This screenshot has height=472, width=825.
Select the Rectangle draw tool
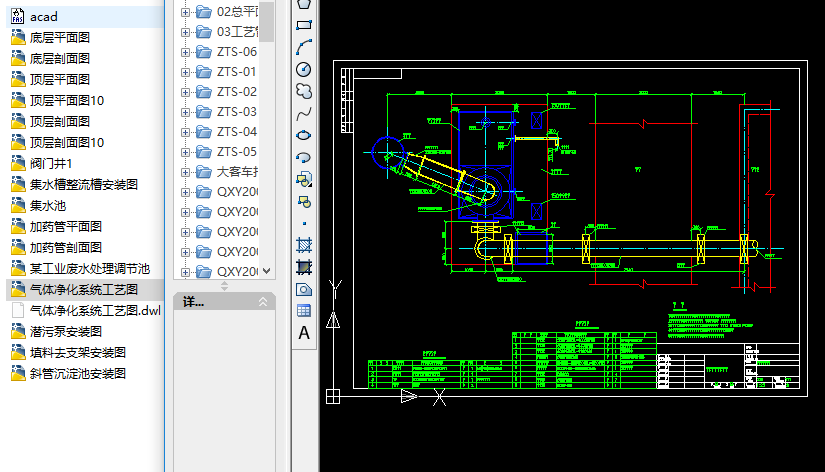pyautogui.click(x=305, y=25)
